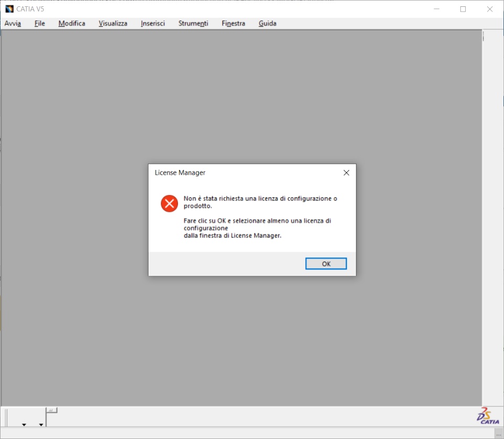Open the File menu
The height and width of the screenshot is (439, 504).
pyautogui.click(x=39, y=23)
